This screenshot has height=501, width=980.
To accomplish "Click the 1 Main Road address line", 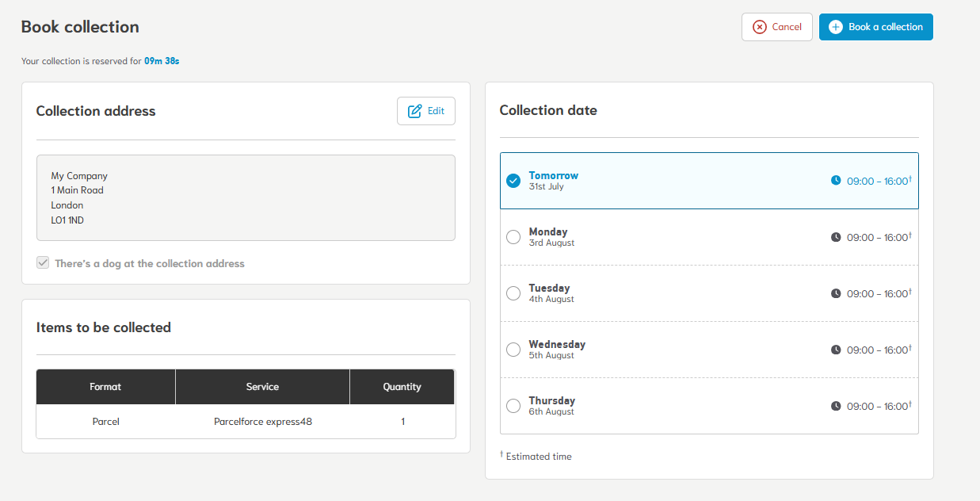I will coord(78,190).
